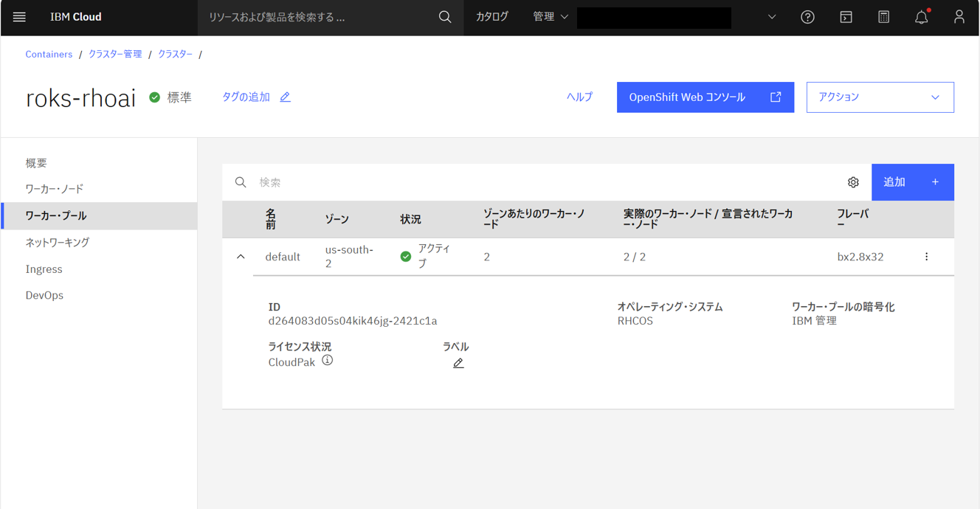Click the クラスター breadcrumb link
This screenshot has height=509, width=980.
pos(176,55)
